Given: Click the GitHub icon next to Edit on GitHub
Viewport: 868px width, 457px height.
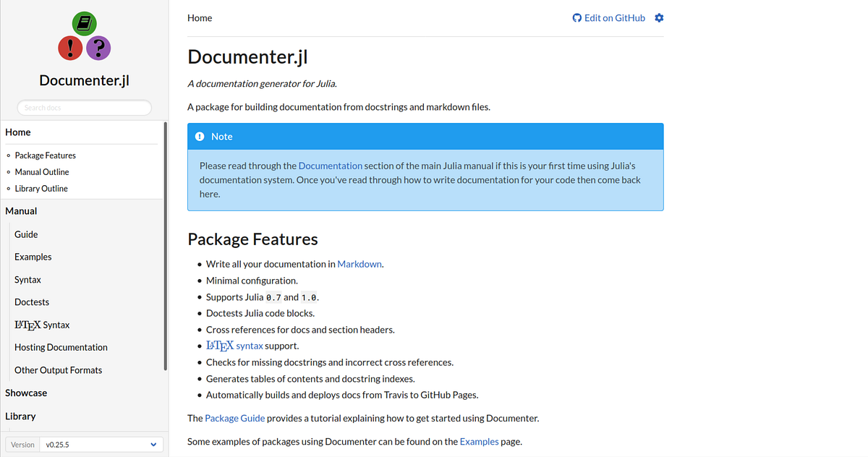Looking at the screenshot, I should tap(576, 18).
